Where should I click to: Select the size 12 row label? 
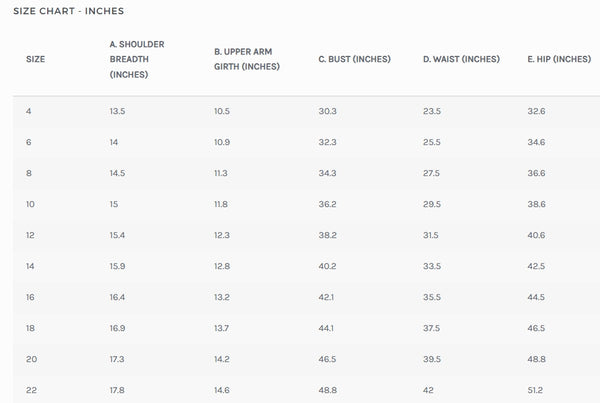coord(30,235)
